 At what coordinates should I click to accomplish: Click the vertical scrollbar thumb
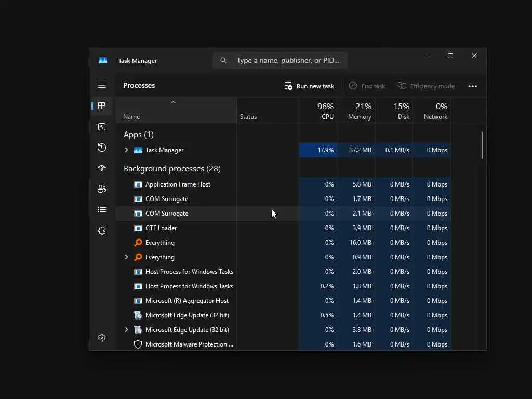point(482,145)
